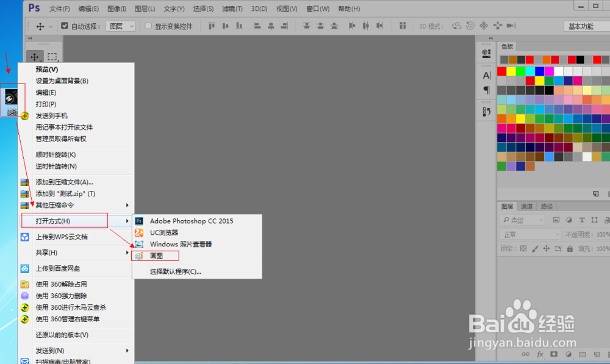Image resolution: width=610 pixels, height=364 pixels.
Task: Open the 文件(F) menu
Action: pyautogui.click(x=60, y=9)
